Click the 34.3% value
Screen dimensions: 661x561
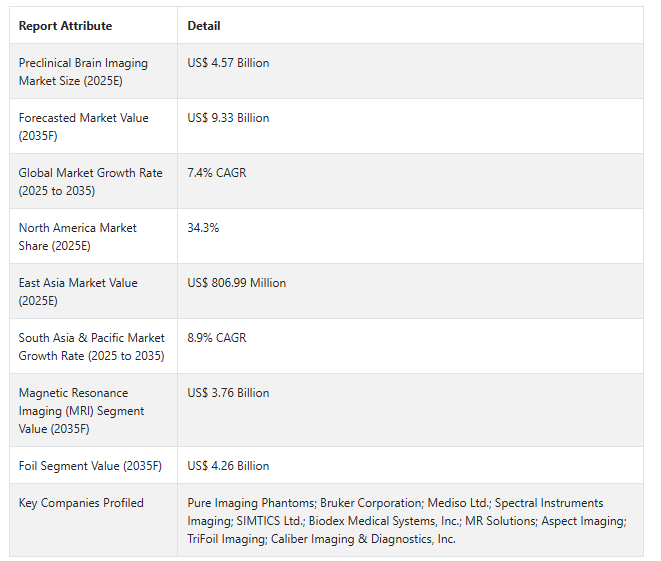[x=203, y=228]
